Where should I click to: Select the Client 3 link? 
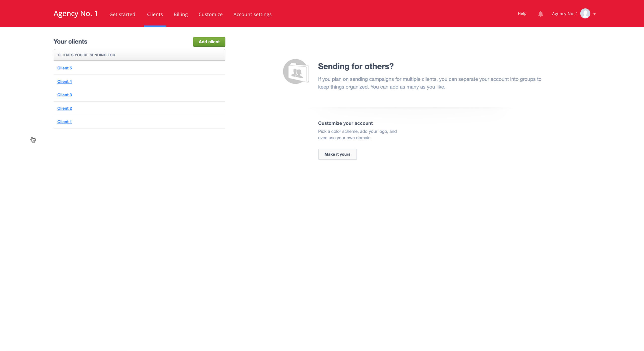[64, 95]
